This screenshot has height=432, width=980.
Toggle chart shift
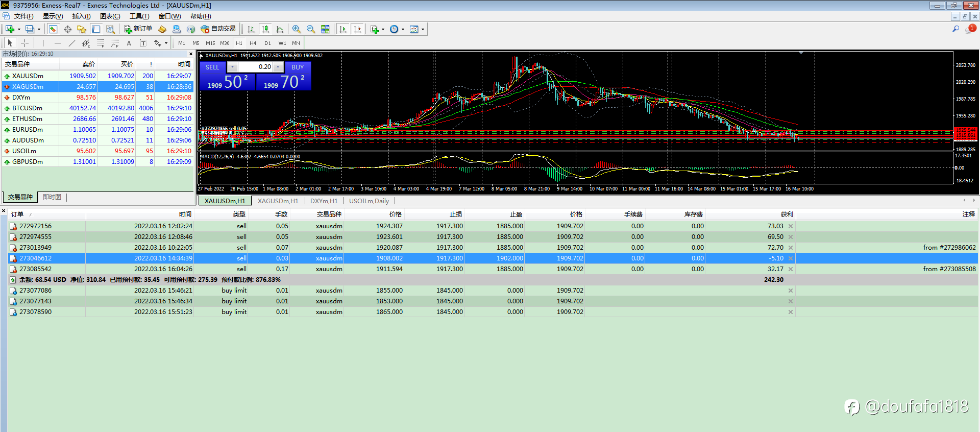point(357,29)
